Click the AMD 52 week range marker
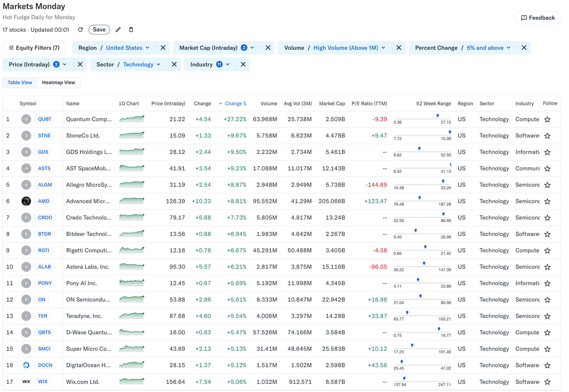The height and width of the screenshot is (392, 569). 420,198
